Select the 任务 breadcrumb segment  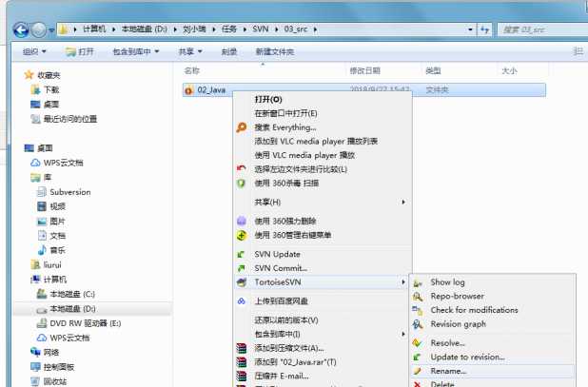228,29
